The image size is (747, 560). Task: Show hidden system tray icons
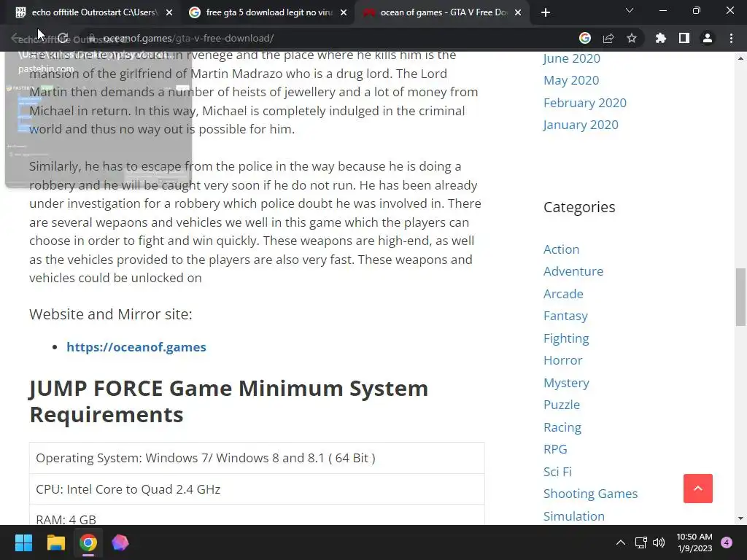pos(621,542)
